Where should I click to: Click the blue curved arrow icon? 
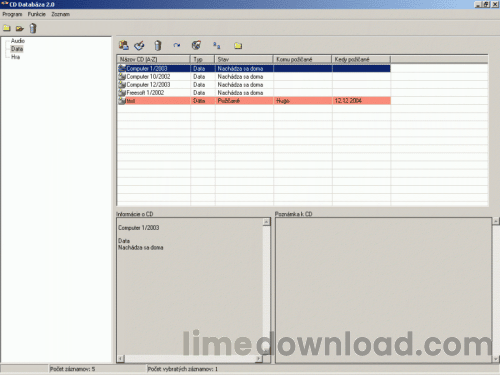click(x=177, y=45)
